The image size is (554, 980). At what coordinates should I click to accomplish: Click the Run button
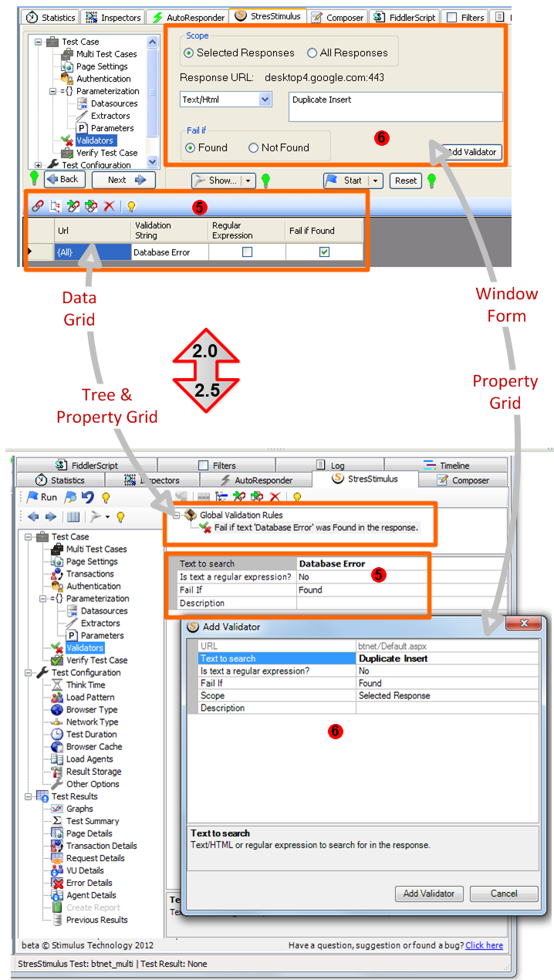click(x=42, y=497)
